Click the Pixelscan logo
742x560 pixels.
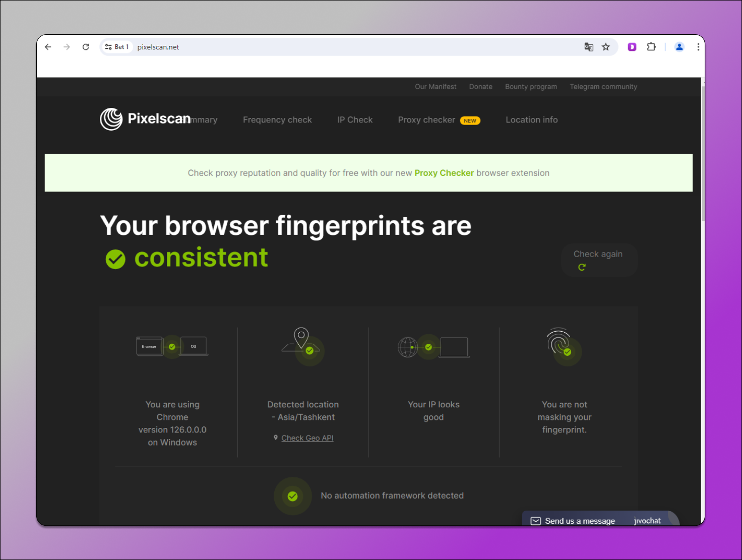tap(145, 119)
